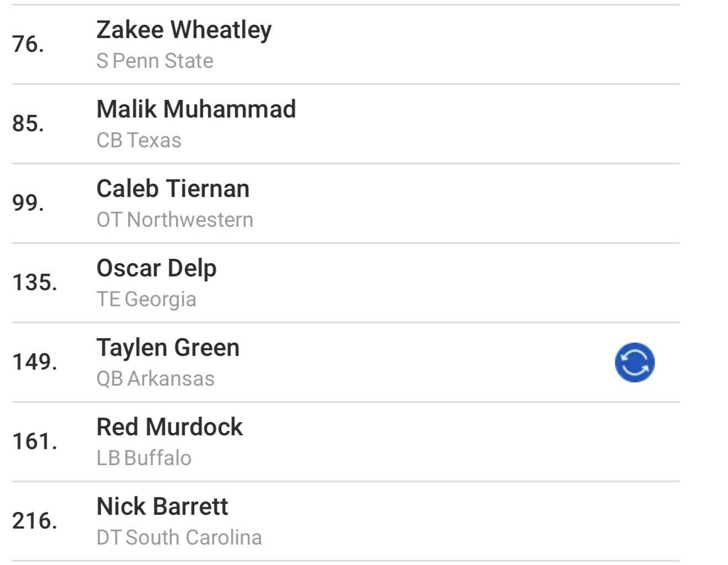Tap pick number 161
The height and width of the screenshot is (565, 728).
(x=35, y=441)
